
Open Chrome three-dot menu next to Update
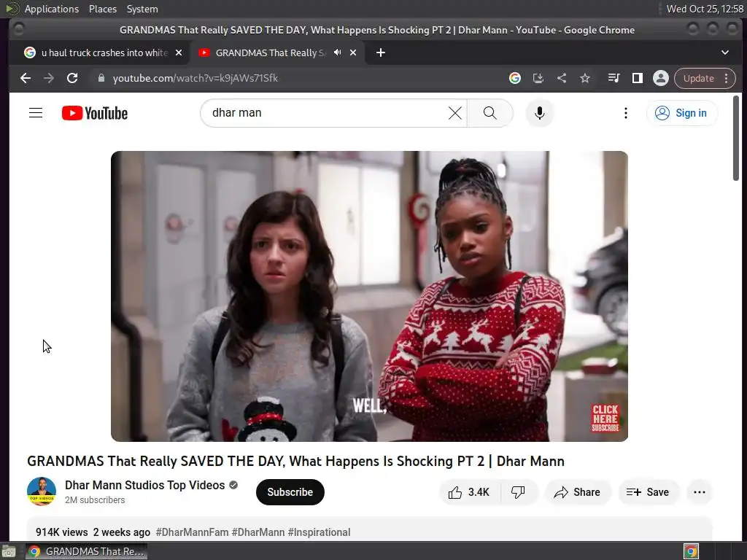[x=727, y=78]
